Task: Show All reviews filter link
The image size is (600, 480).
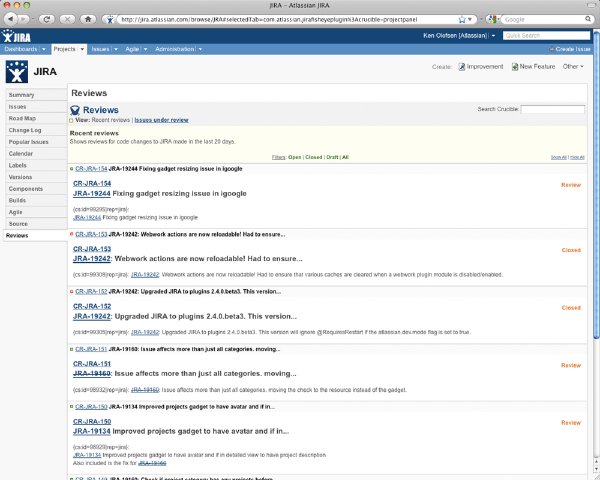Action: pos(345,157)
